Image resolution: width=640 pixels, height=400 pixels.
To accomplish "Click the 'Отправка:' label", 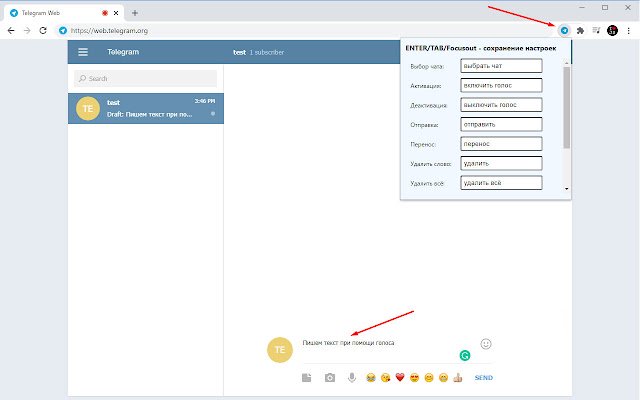I will tap(424, 125).
